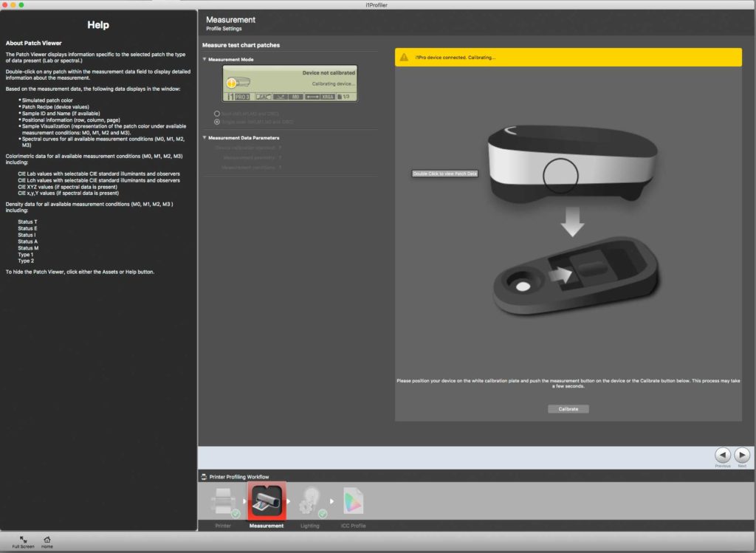Click the Status M list entry
The image size is (756, 553).
tap(28, 248)
